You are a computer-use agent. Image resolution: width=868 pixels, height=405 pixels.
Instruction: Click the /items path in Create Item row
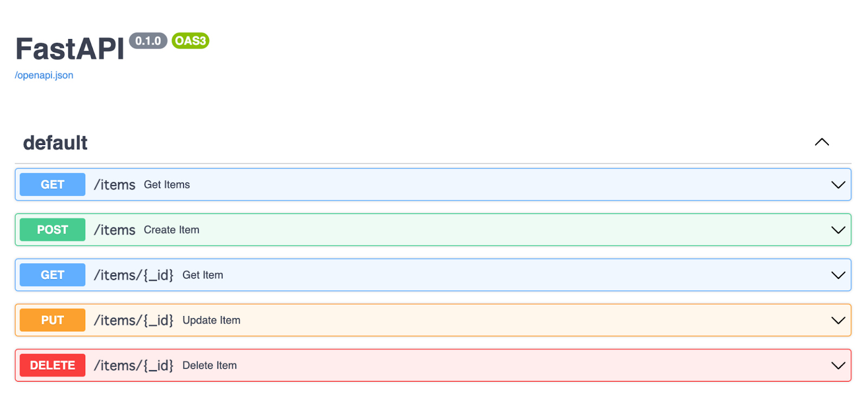(x=114, y=230)
